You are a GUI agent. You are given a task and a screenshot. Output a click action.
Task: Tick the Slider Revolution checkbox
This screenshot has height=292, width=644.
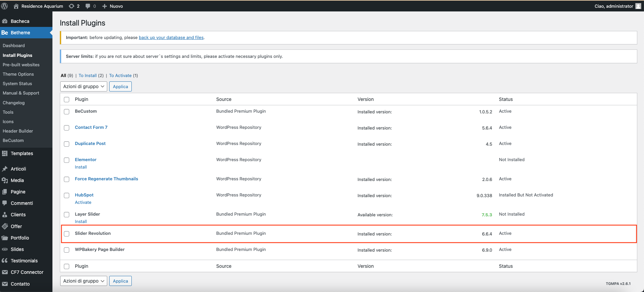tap(67, 234)
